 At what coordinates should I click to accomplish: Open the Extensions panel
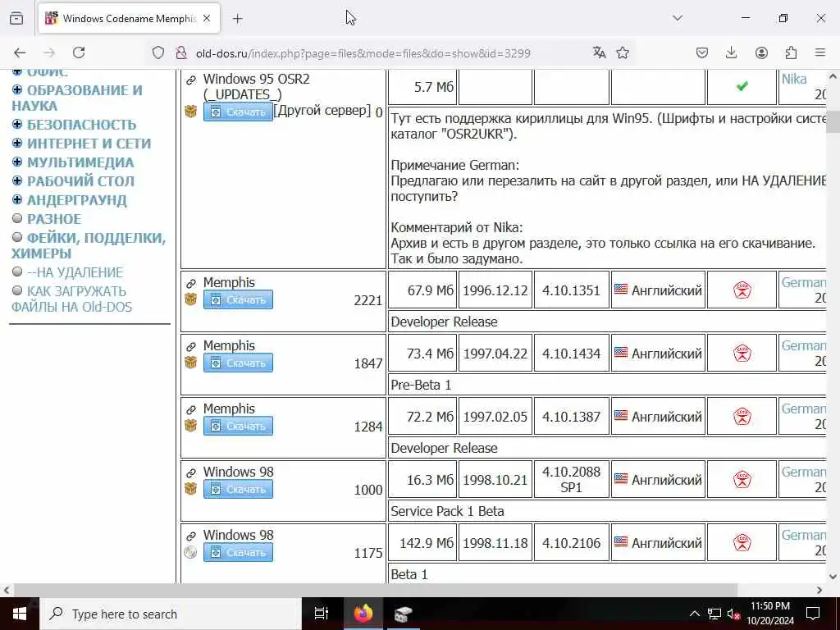pyautogui.click(x=791, y=52)
